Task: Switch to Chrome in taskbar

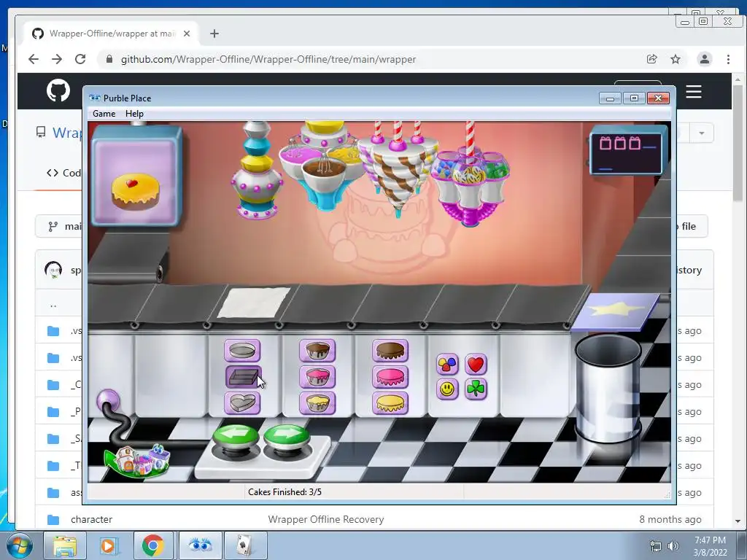Action: coord(153,545)
